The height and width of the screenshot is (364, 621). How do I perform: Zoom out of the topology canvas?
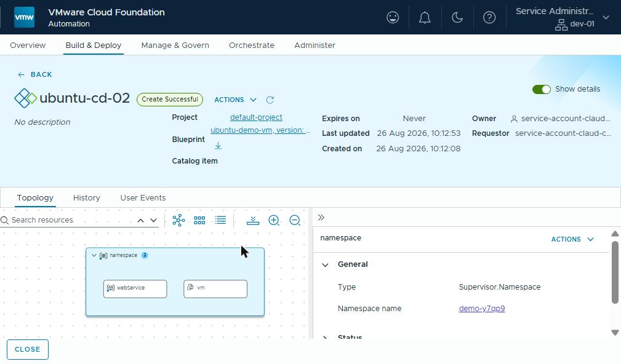click(x=295, y=220)
